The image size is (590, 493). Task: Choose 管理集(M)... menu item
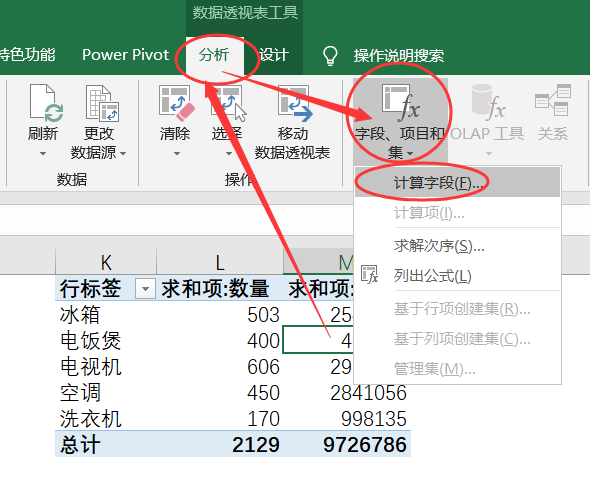pyautogui.click(x=458, y=369)
